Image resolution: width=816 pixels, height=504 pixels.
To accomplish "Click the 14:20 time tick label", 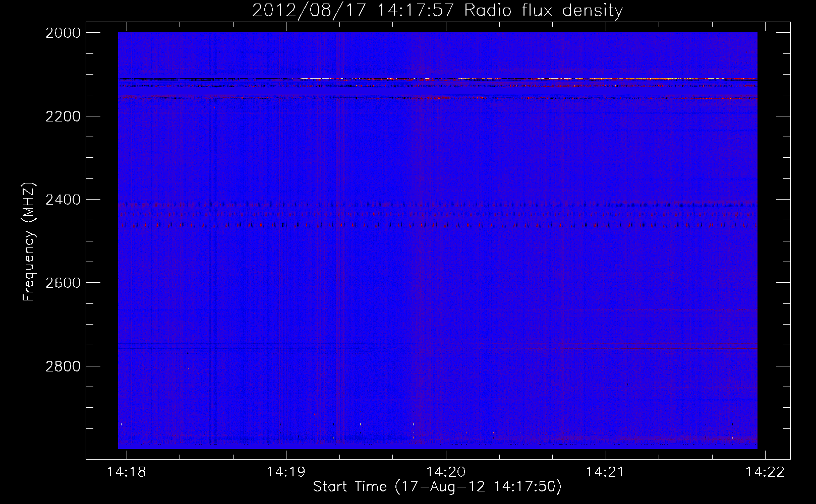I will pyautogui.click(x=446, y=472).
